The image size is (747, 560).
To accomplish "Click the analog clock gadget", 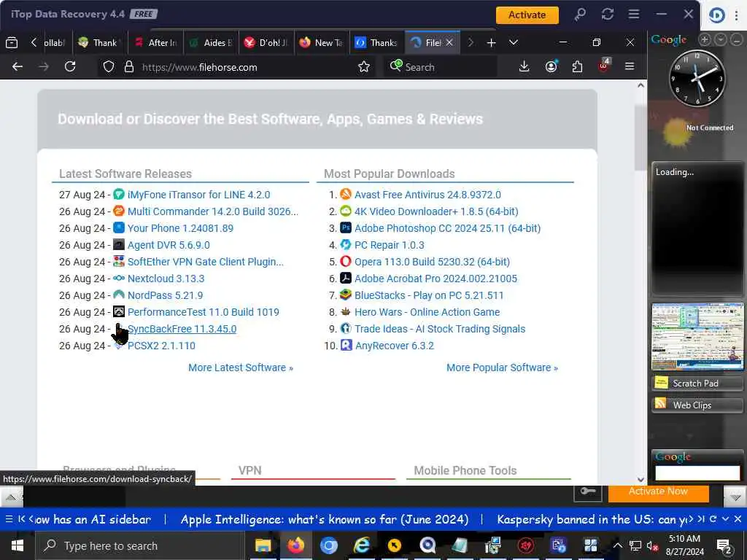I will click(697, 79).
